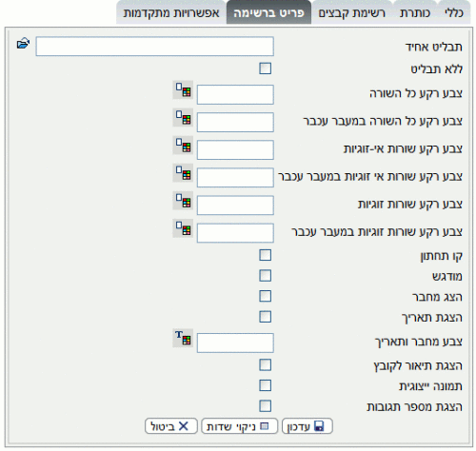Screen dimensions: 476x451
Task: Toggle הצגת תאריך checkbox
Action: click(x=266, y=317)
